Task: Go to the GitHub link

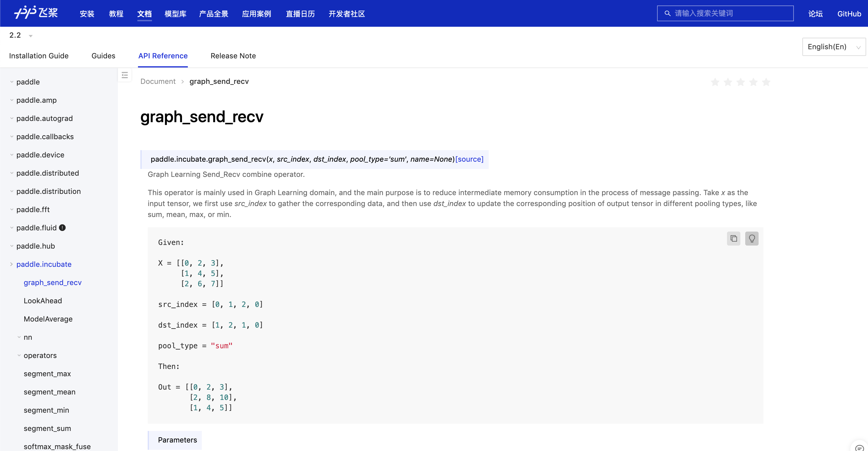Action: pos(849,14)
